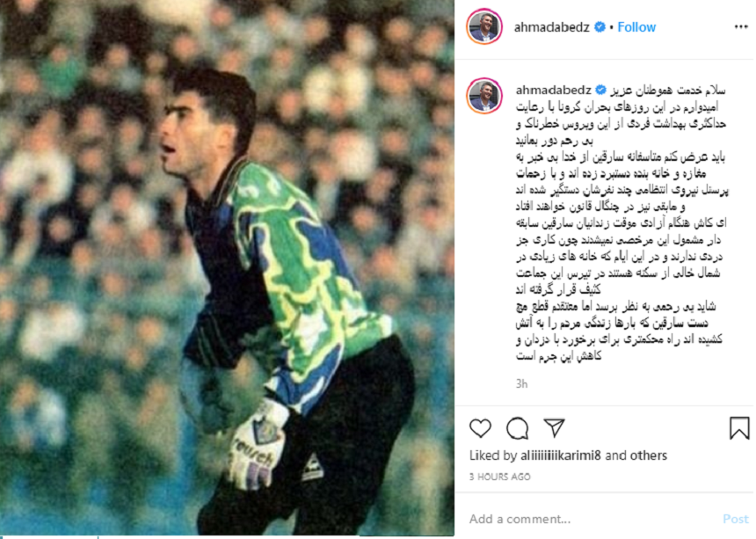Open the ahmadabedz username in the caption
Image resolution: width=756 pixels, height=539 pixels.
tap(553, 91)
